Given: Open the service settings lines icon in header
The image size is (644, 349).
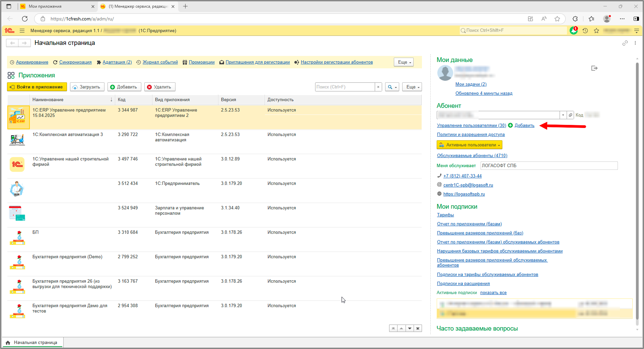Looking at the screenshot, I should (637, 30).
